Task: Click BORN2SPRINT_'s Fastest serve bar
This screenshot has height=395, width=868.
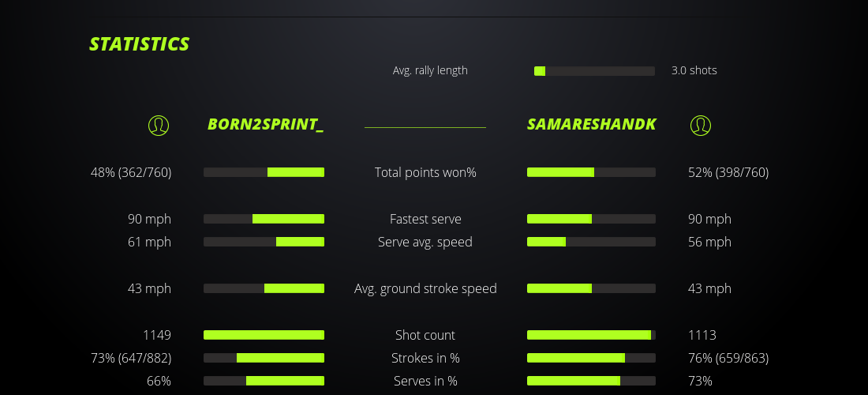Action: 264,219
